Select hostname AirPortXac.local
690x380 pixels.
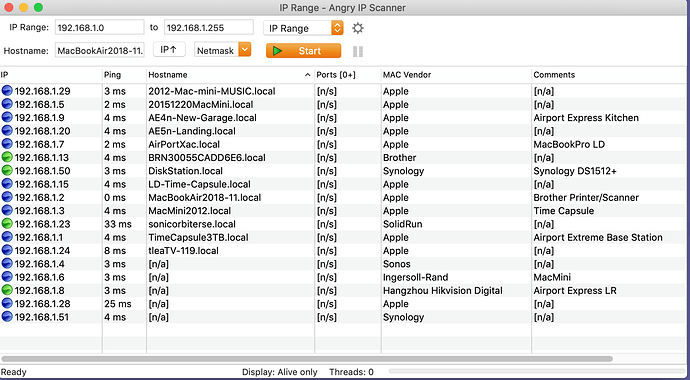pyautogui.click(x=184, y=144)
